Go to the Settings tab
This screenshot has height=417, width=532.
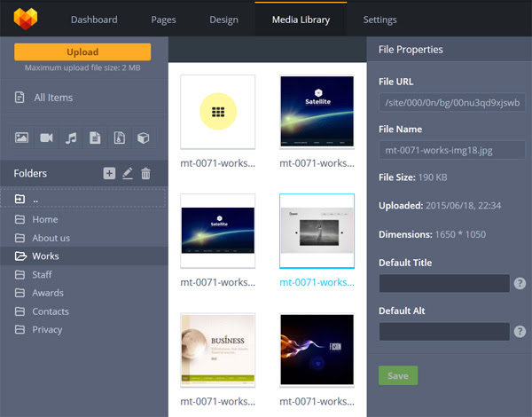tap(379, 20)
